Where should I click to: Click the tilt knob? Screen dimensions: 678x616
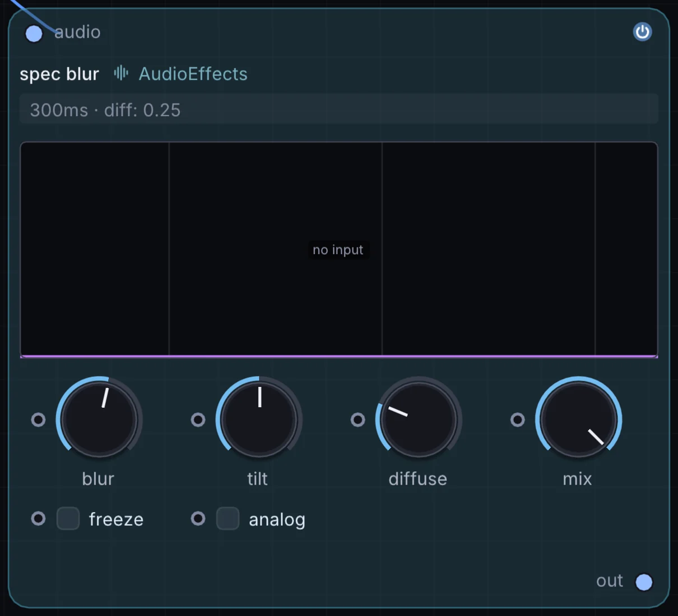coord(259,419)
